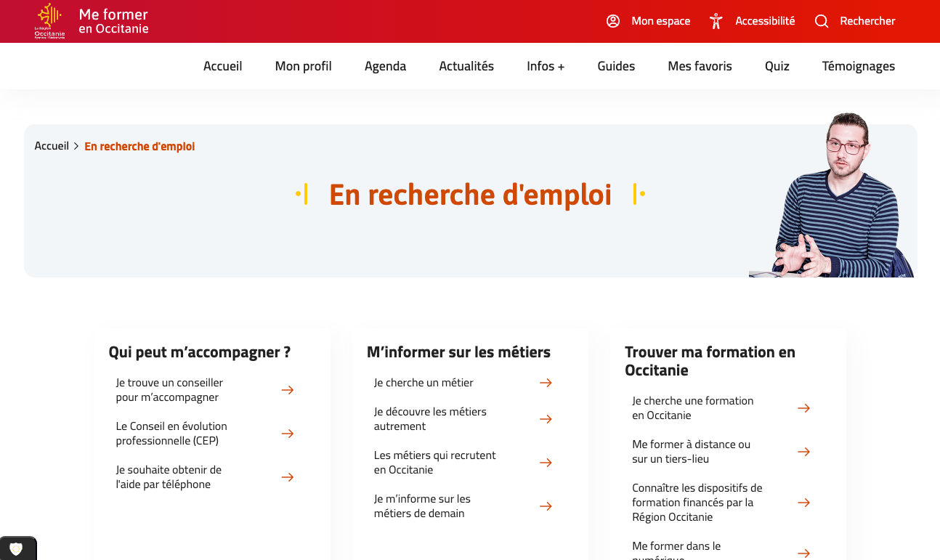Screen dimensions: 940x560
Task: Open Actualités in the navigation
Action: click(x=466, y=66)
